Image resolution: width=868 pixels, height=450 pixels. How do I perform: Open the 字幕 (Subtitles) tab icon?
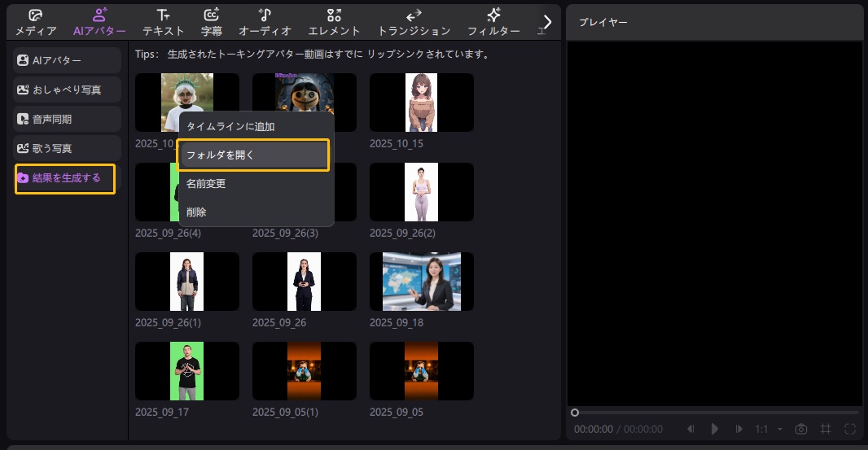[x=212, y=15]
